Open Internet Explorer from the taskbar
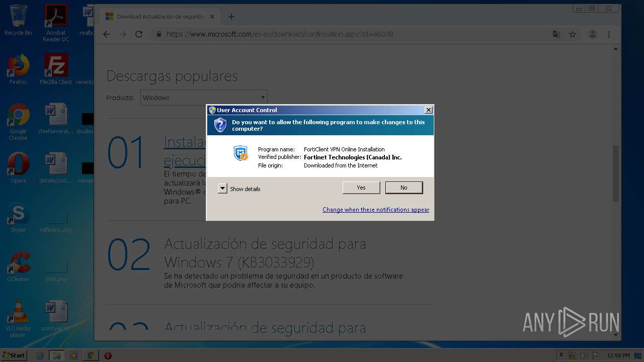The width and height of the screenshot is (644, 362). tap(40, 355)
